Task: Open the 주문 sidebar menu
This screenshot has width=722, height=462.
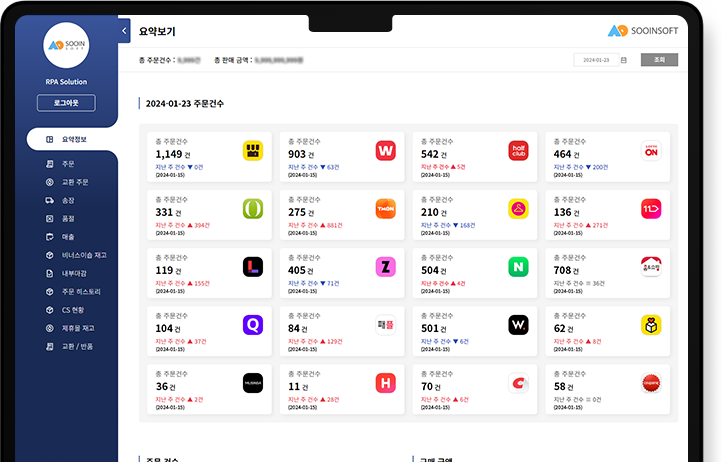Action: click(x=68, y=164)
